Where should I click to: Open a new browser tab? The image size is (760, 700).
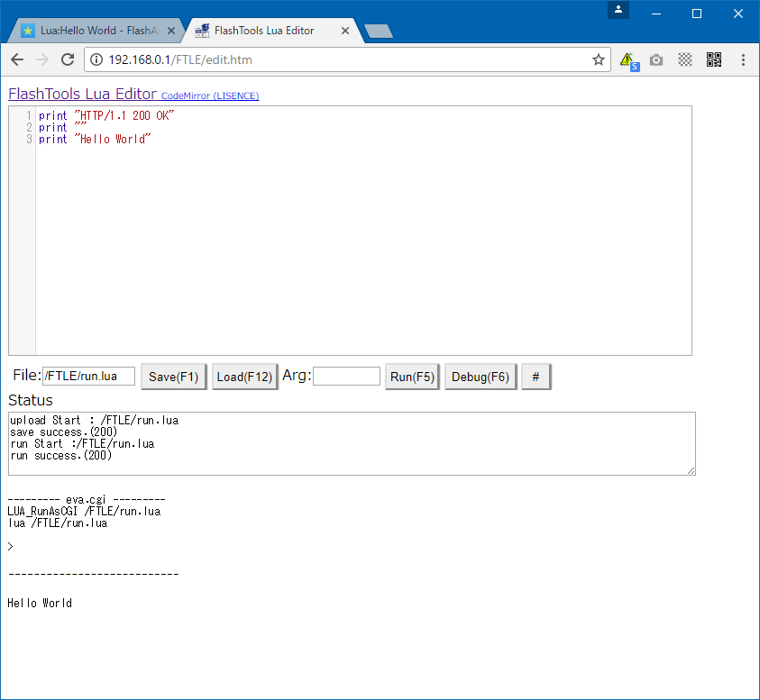[x=378, y=32]
